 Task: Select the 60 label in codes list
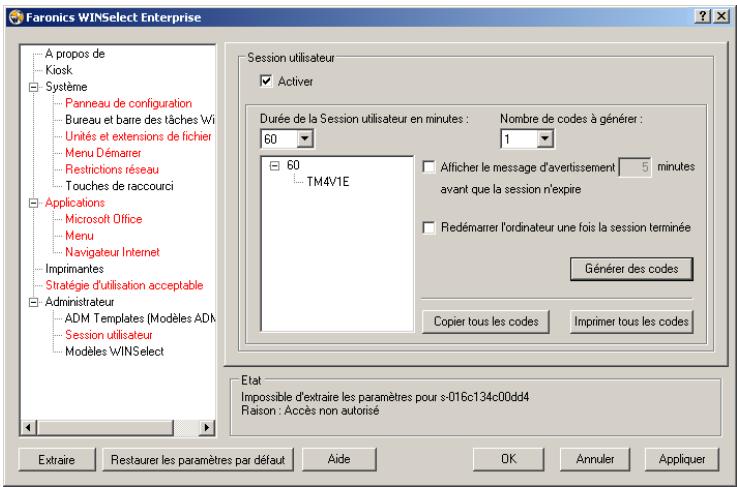[293, 165]
